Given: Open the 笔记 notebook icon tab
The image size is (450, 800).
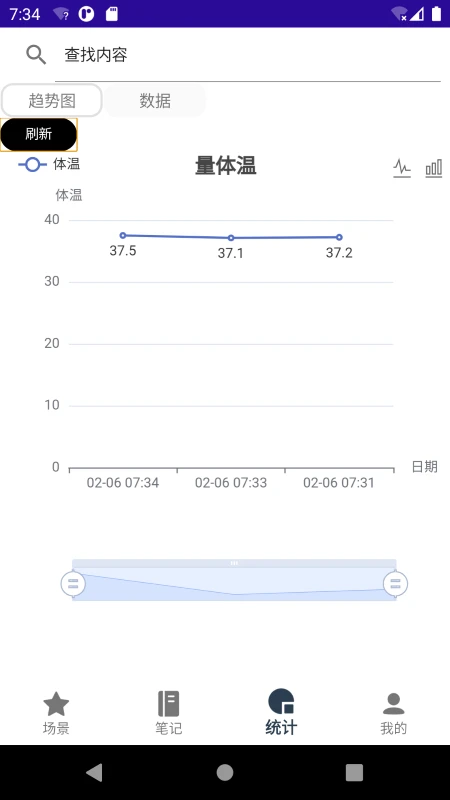Looking at the screenshot, I should 168,704.
